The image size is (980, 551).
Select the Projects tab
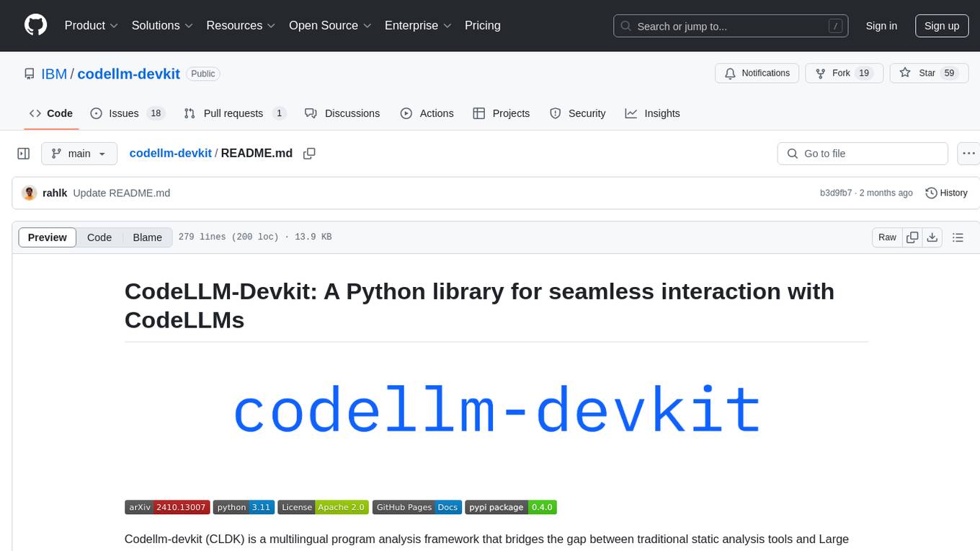pyautogui.click(x=501, y=113)
